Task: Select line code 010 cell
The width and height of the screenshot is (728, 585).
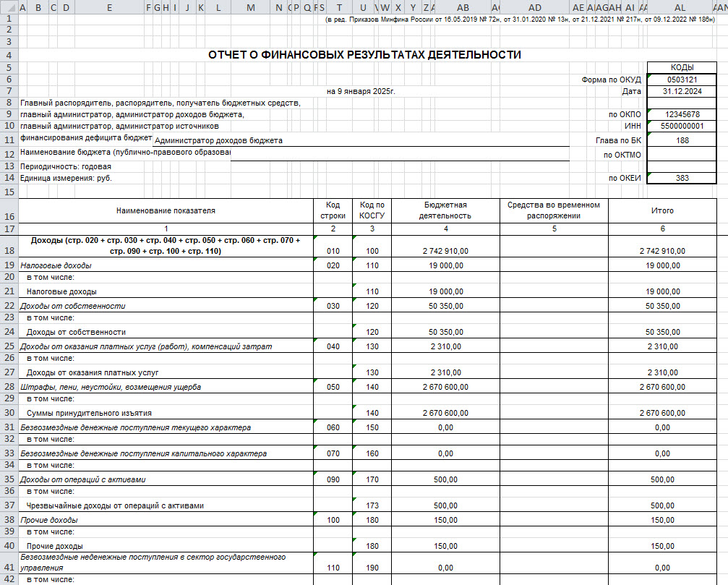Action: [x=333, y=246]
